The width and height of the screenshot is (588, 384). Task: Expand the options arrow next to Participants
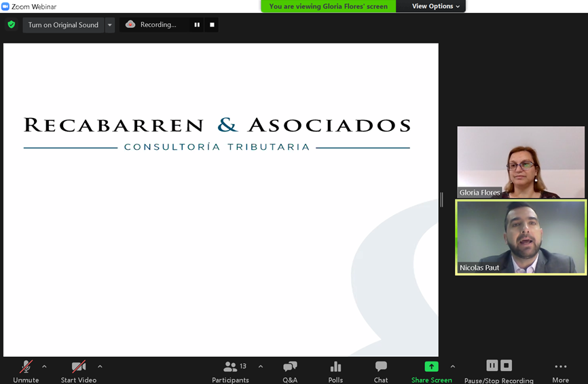(261, 366)
